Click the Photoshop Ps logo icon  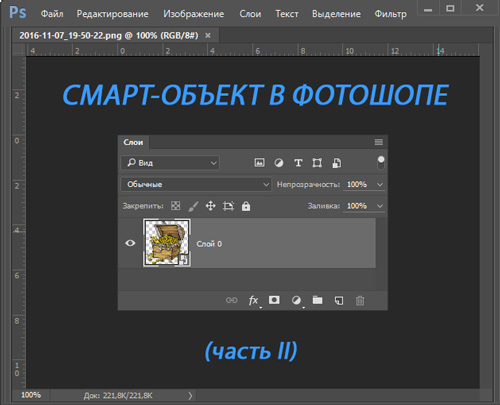tap(17, 13)
